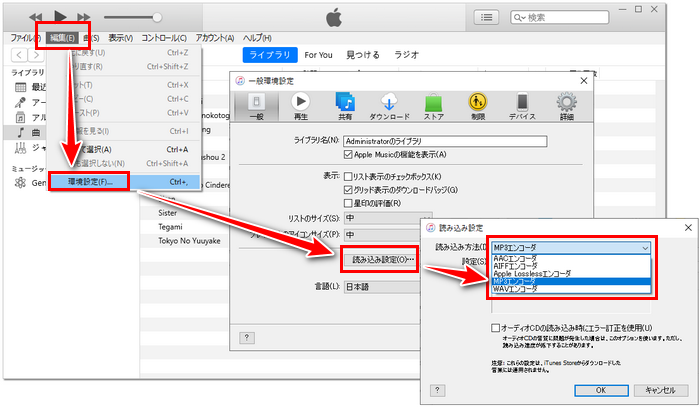Adjust the volume slider knob
Viewport: 700px width, 407px height.
point(157,17)
